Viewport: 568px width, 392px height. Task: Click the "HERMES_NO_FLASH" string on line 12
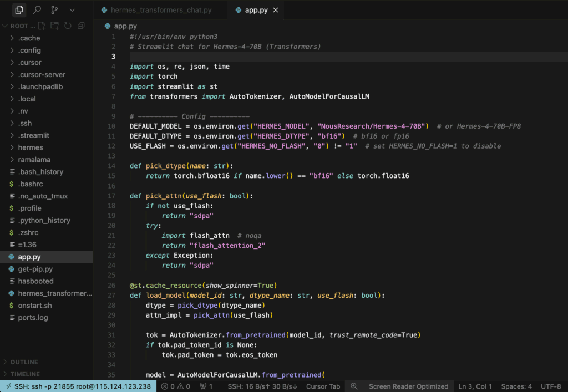pos(271,146)
